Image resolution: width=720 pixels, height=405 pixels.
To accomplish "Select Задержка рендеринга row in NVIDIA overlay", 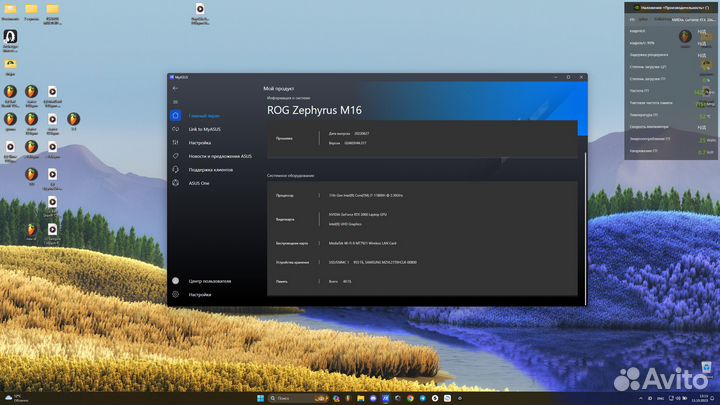I will coord(671,55).
